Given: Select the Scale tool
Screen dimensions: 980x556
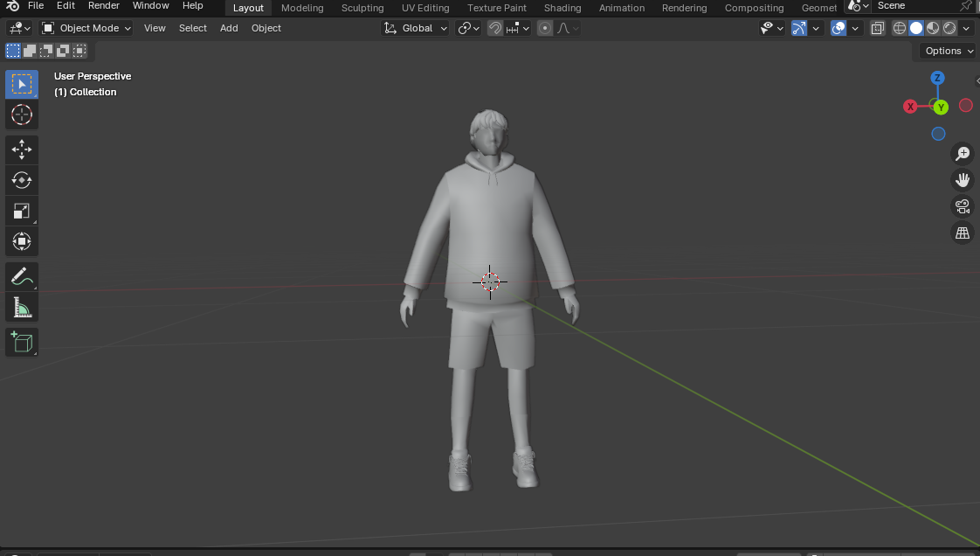Looking at the screenshot, I should (22, 211).
